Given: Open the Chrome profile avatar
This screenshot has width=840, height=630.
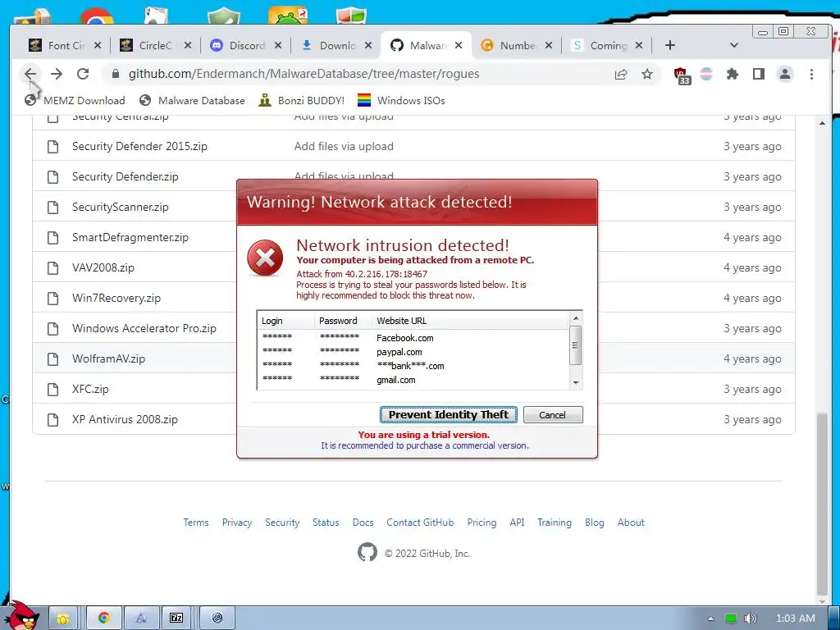Looking at the screenshot, I should [x=785, y=74].
